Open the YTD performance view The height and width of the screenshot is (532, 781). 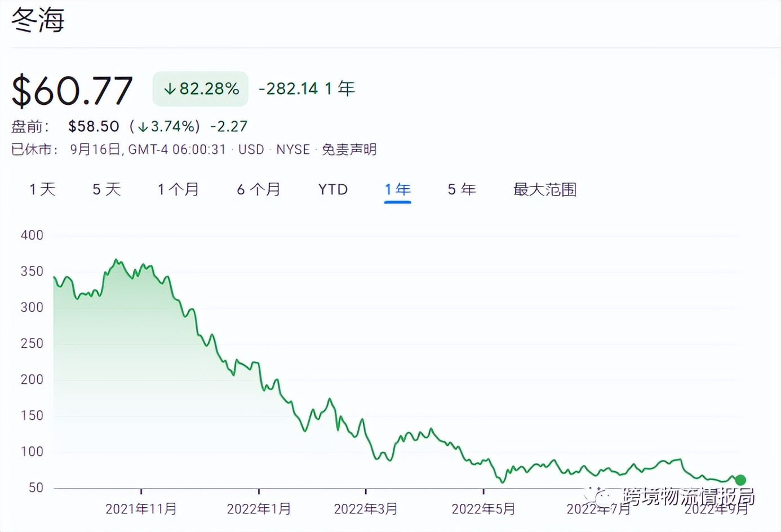pos(333,190)
